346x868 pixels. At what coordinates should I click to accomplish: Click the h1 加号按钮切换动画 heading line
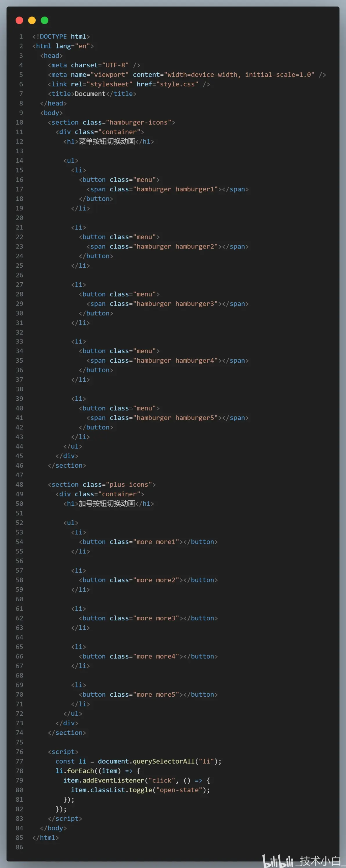click(109, 504)
